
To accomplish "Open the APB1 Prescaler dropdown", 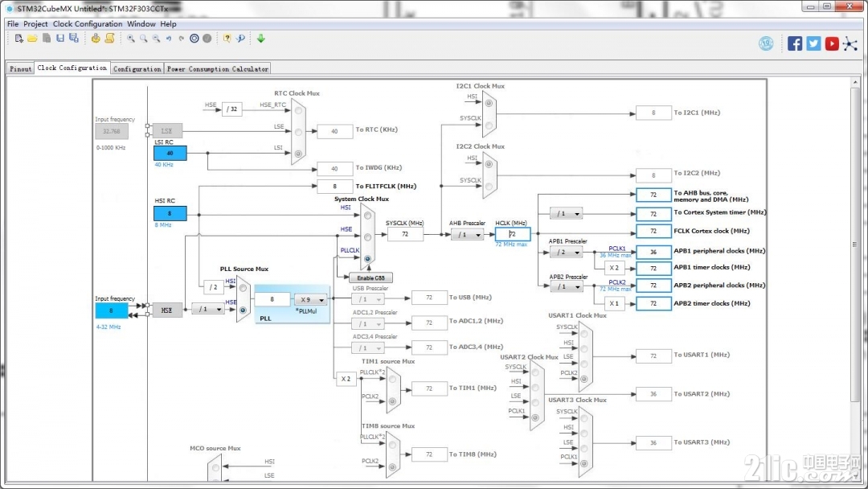I will pyautogui.click(x=567, y=253).
